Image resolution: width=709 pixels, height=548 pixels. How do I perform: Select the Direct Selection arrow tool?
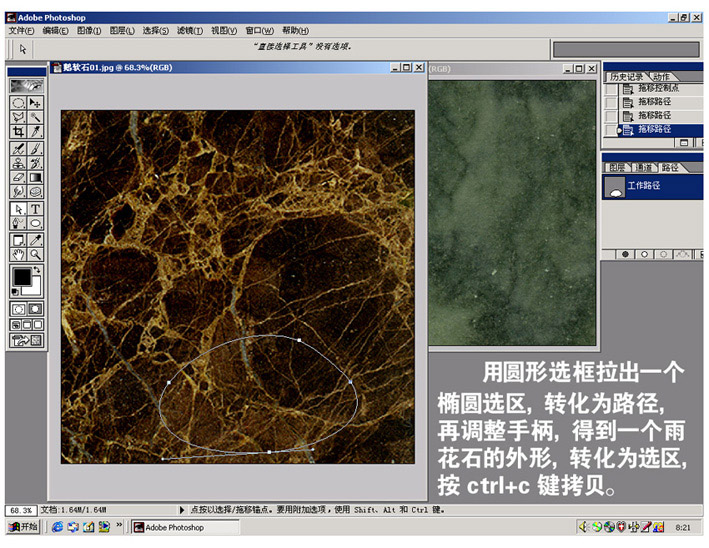pos(18,209)
